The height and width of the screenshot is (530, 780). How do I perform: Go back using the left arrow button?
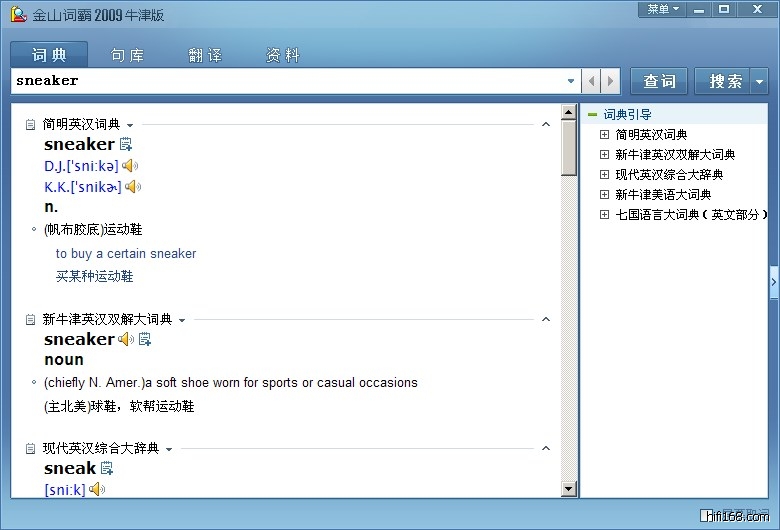click(x=592, y=81)
